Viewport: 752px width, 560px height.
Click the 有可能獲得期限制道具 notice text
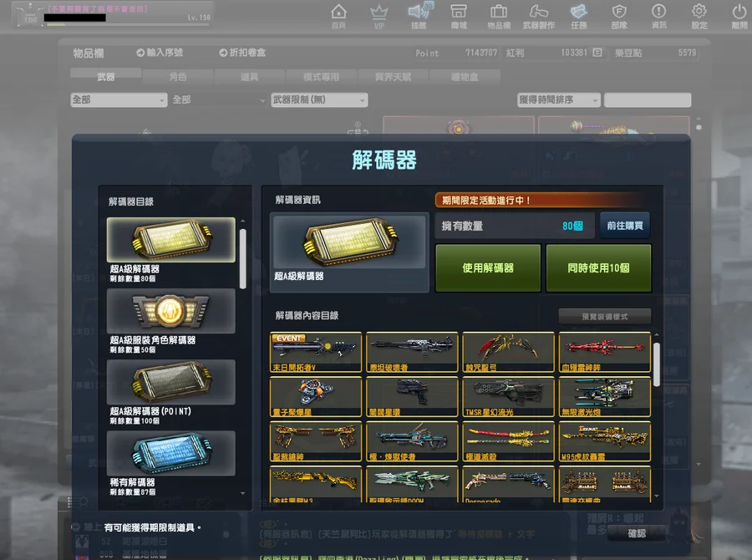click(152, 528)
